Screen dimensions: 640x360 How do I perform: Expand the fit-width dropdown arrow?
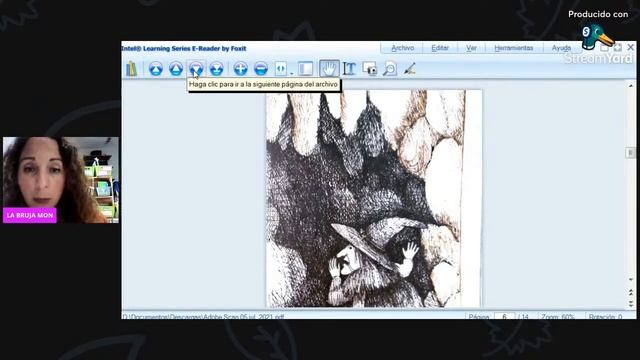tap(292, 73)
